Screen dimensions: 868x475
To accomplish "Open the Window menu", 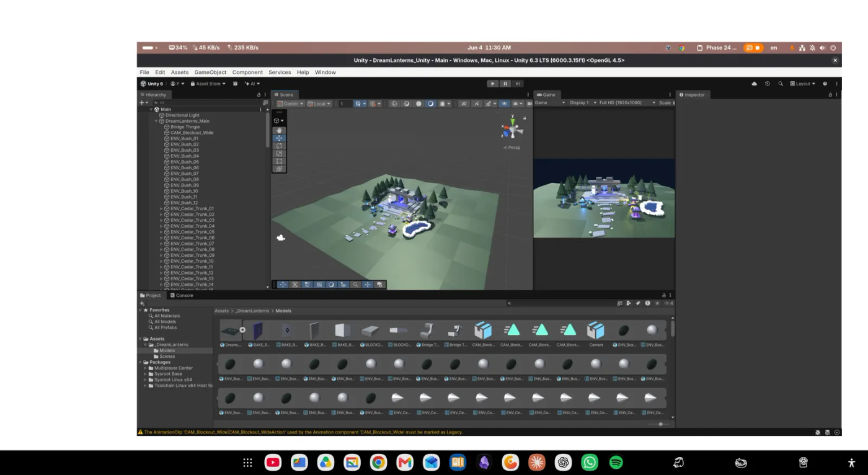I will (x=325, y=73).
